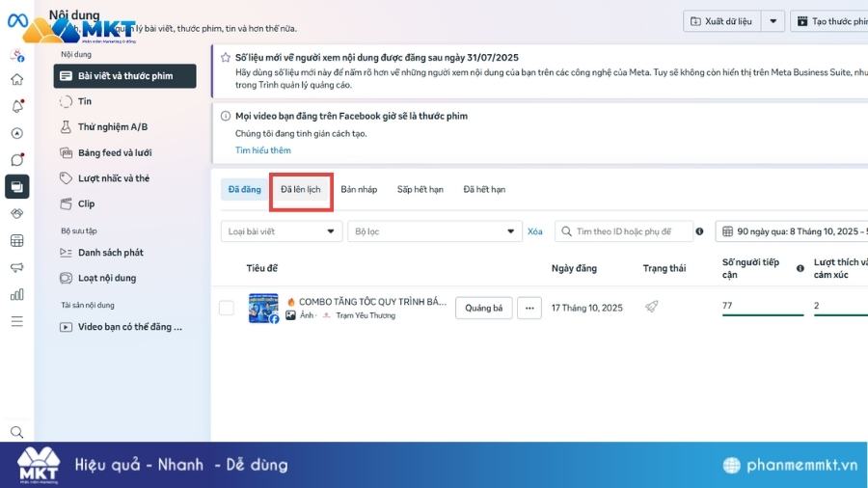Click the Quảng bá button
Viewport: 868px width, 488px height.
coord(484,309)
